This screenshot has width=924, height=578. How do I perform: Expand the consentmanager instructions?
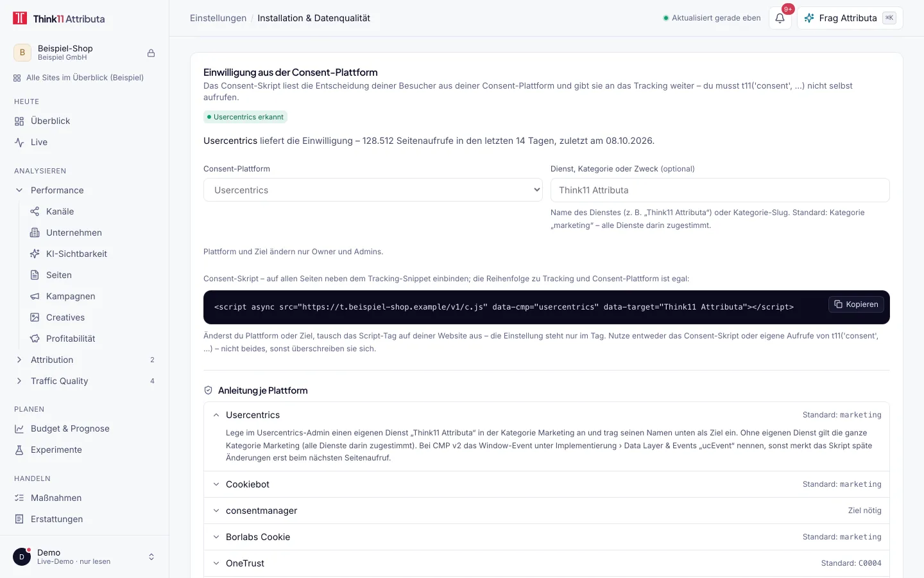click(x=547, y=511)
